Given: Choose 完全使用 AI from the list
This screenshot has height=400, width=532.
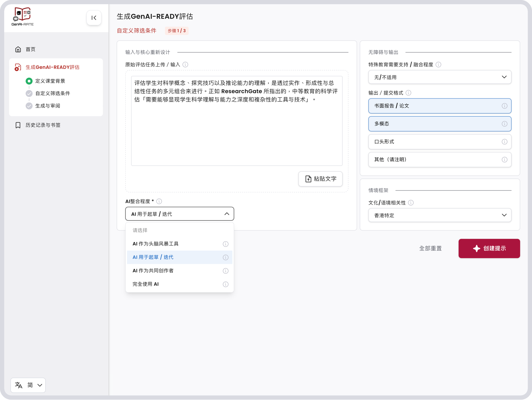Looking at the screenshot, I should [180, 284].
